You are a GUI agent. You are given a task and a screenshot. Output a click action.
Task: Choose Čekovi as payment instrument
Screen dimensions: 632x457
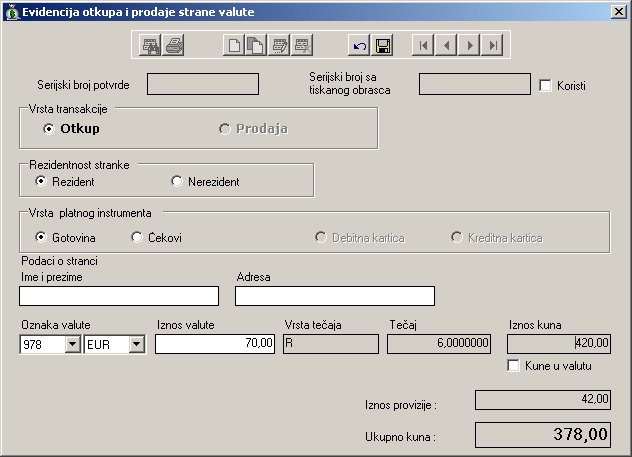click(137, 237)
